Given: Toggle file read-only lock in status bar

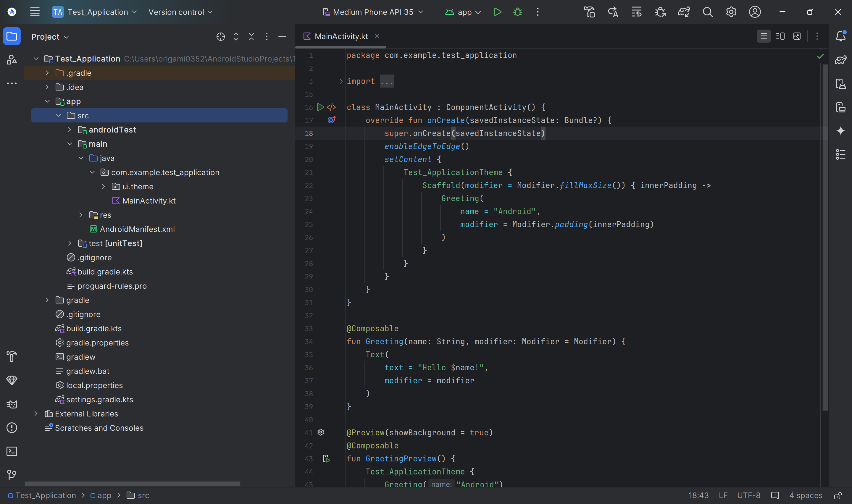Looking at the screenshot, I should (838, 495).
